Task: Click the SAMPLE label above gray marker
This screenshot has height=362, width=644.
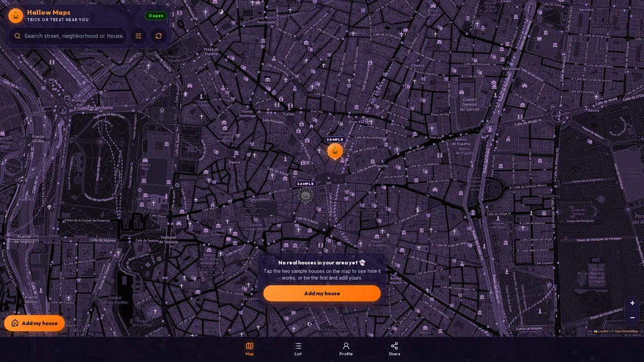Action: pos(306,184)
